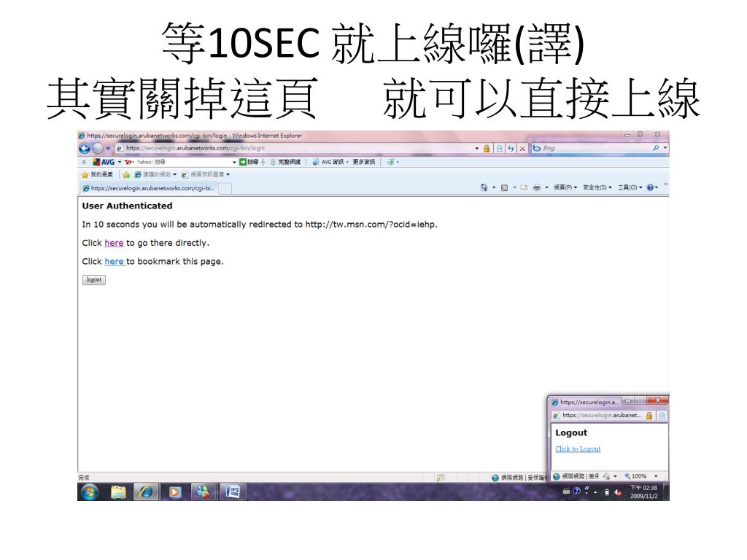Screen dimensions: 747x560
Task: Select the securelogin.arubanetworks.com tab
Action: tap(149, 189)
